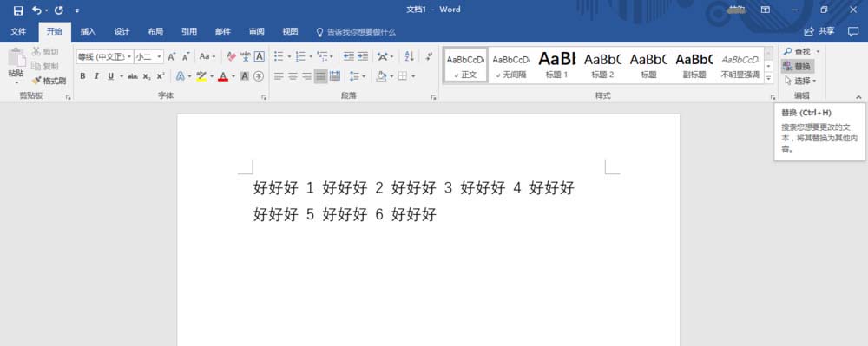
Task: Select the 标题 1 style
Action: pyautogui.click(x=557, y=65)
